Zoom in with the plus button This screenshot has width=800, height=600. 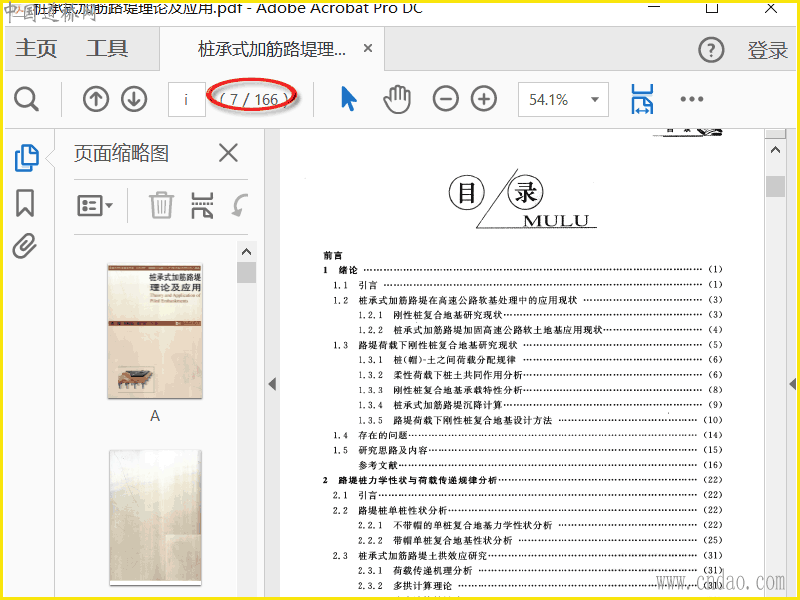(x=484, y=99)
